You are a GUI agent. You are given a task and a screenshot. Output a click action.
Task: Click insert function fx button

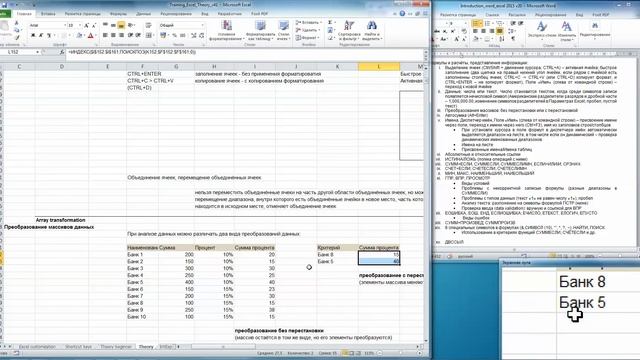click(62, 52)
